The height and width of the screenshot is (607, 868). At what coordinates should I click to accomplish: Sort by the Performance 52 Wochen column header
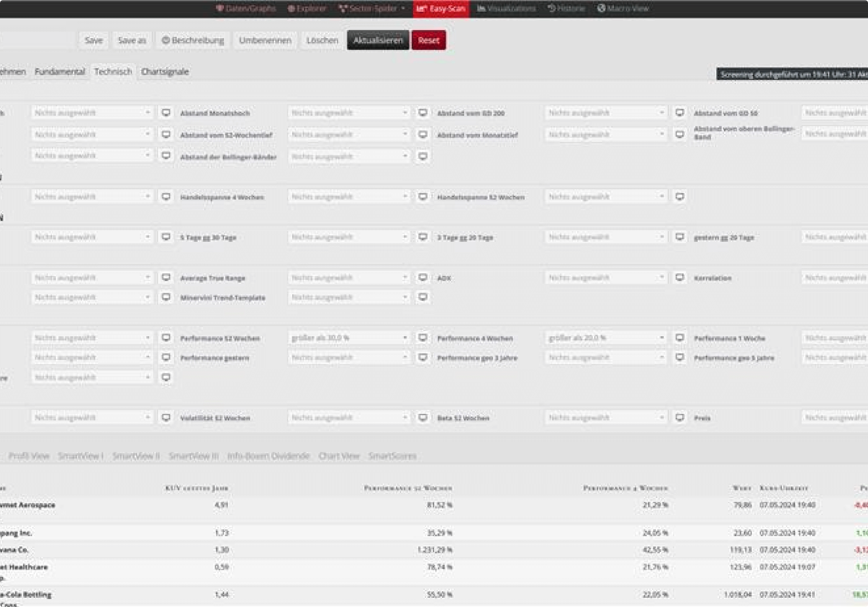[x=408, y=488]
